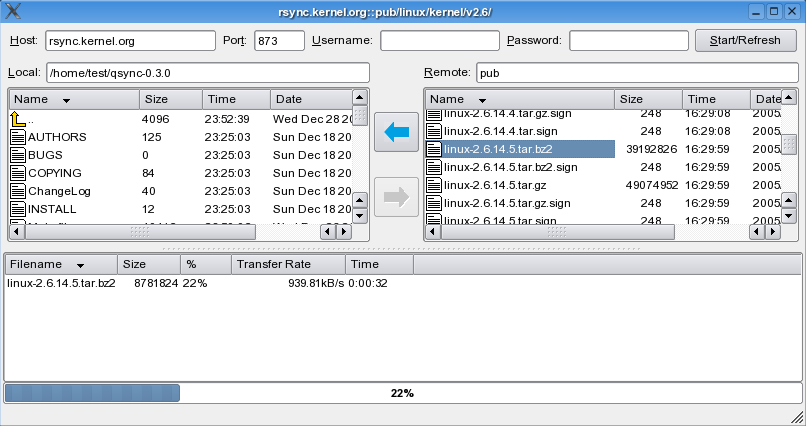Viewport: 806px width, 426px height.
Task: Select the linux-2.6.14.4.tar.sign remote file name
Action: (501, 131)
